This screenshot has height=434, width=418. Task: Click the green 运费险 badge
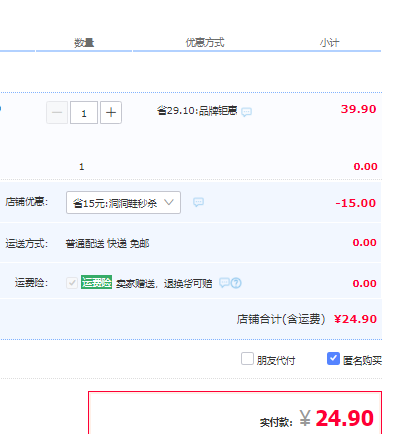tap(96, 282)
